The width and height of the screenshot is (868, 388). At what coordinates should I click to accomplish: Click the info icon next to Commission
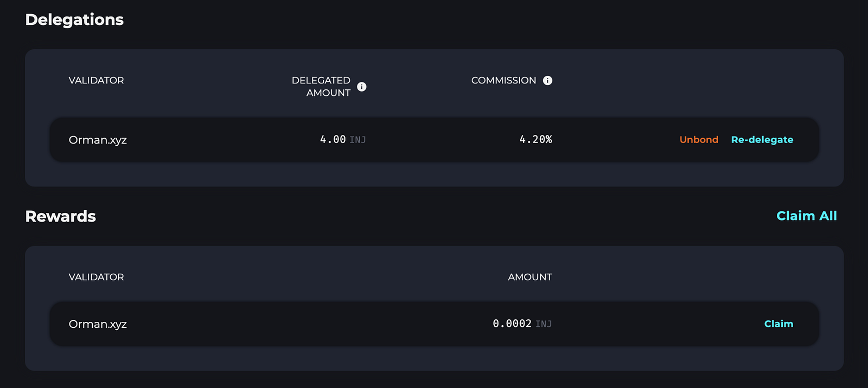[x=548, y=81]
